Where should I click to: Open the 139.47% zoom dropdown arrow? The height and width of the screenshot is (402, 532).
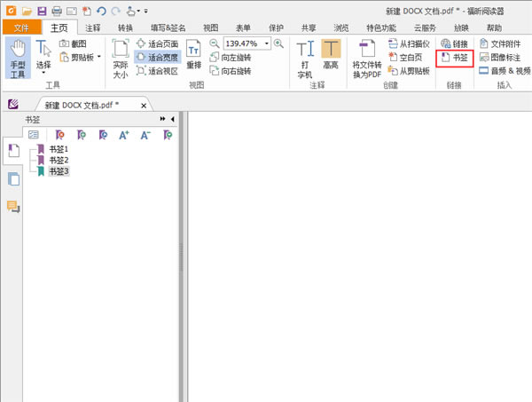(267, 43)
